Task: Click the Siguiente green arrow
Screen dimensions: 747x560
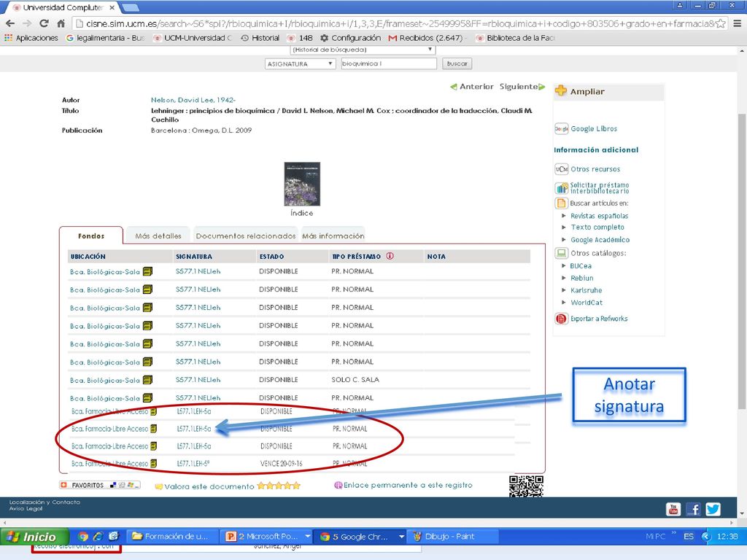Action: (542, 87)
